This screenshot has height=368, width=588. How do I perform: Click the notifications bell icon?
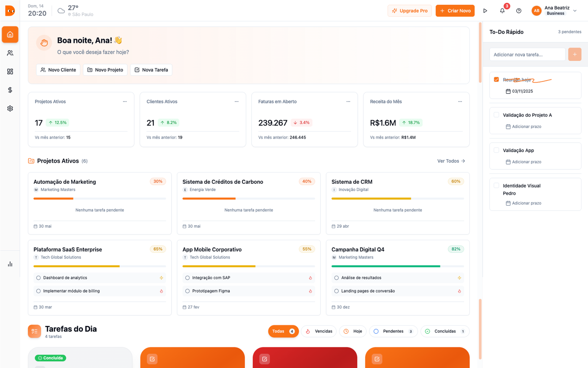point(502,11)
